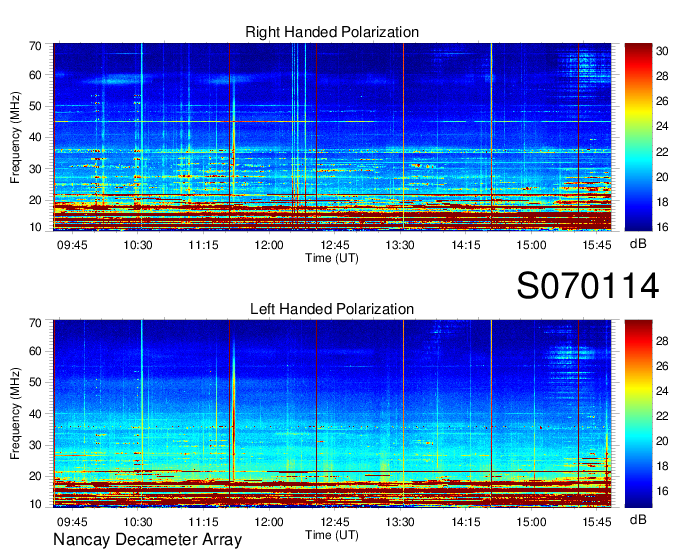Select the 40 MHz tick on Left Handed plot
Screen dimensions: 680x552
pos(35,414)
